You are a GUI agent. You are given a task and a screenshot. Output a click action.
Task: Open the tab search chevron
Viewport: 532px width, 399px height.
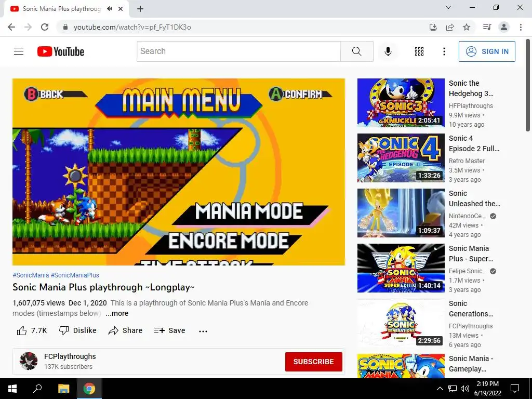[448, 7]
